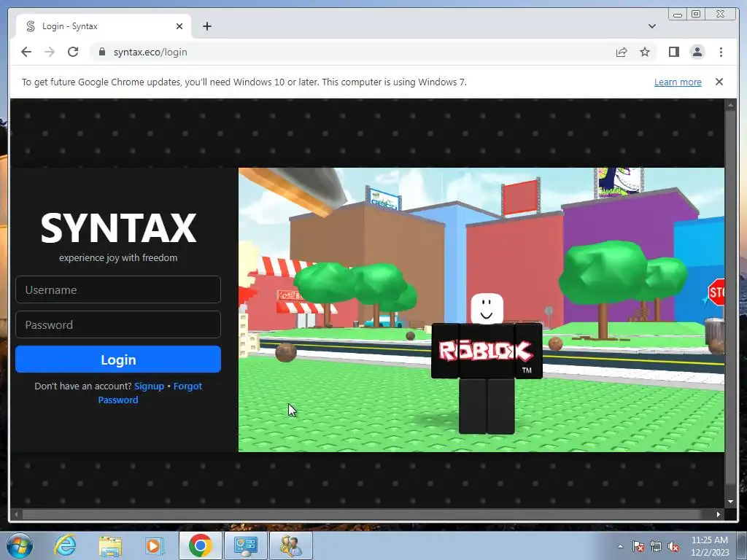Reload the syntax.eco login page
Screen dimensions: 747x560
[x=73, y=52]
